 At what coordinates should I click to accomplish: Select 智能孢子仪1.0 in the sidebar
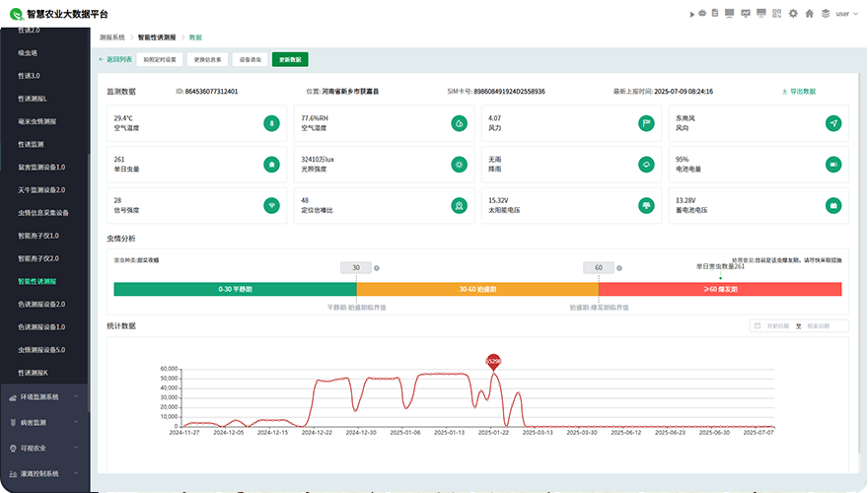(x=38, y=236)
